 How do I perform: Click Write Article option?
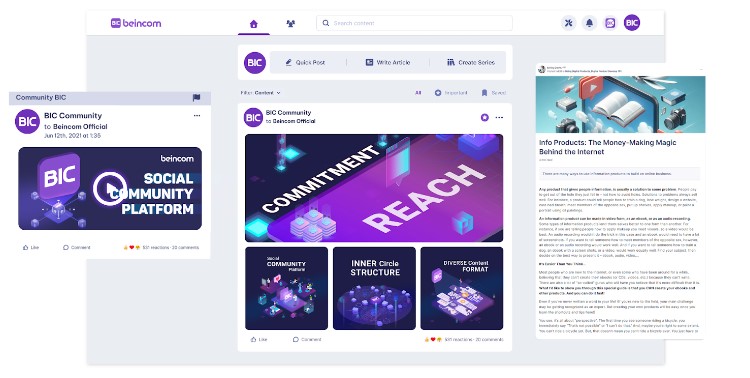pyautogui.click(x=388, y=62)
